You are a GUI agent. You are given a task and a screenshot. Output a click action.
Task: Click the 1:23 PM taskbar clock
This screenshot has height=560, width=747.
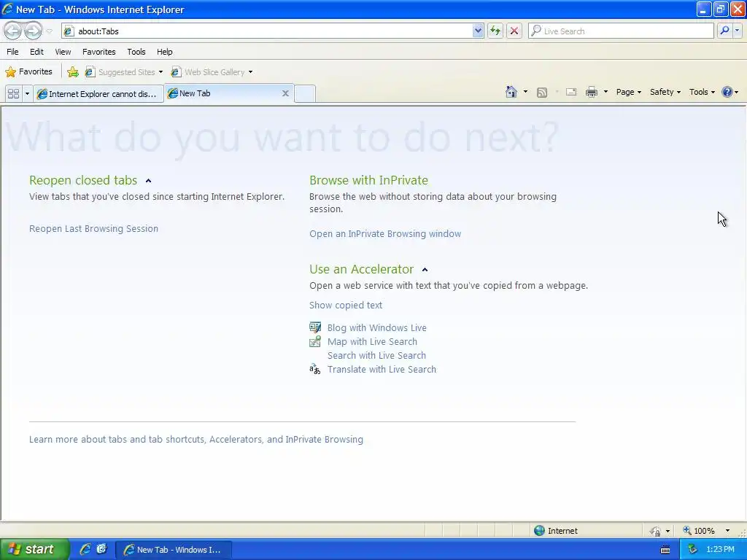pos(720,550)
